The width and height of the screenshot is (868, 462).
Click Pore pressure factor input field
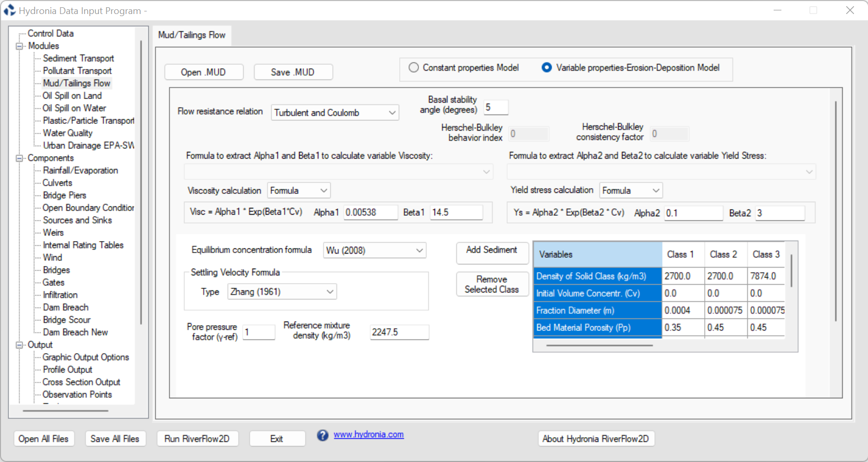(x=259, y=332)
